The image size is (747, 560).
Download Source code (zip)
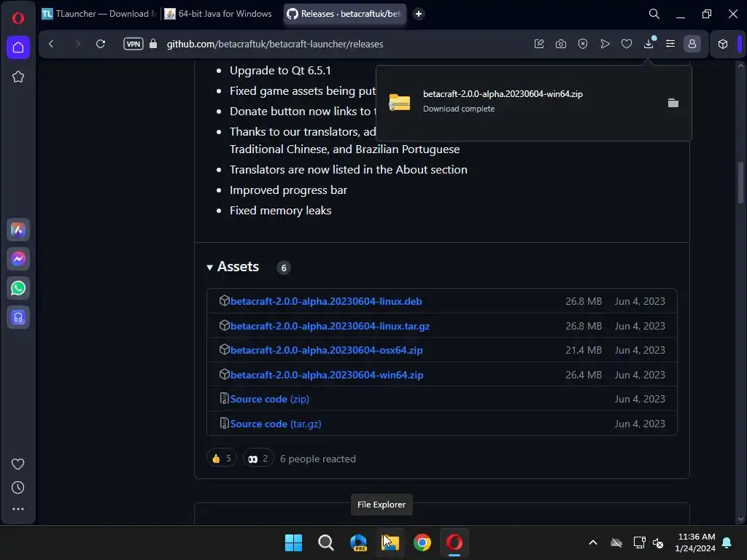270,399
